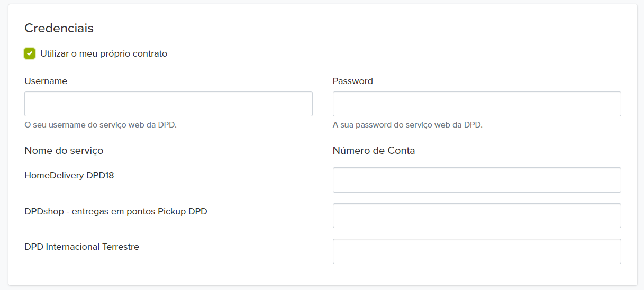
Task: Click the username helper text below the field
Action: pyautogui.click(x=101, y=125)
